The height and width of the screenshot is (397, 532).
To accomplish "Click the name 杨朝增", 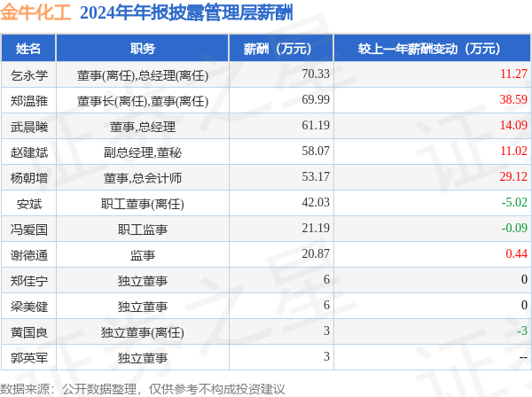I will (x=29, y=178).
